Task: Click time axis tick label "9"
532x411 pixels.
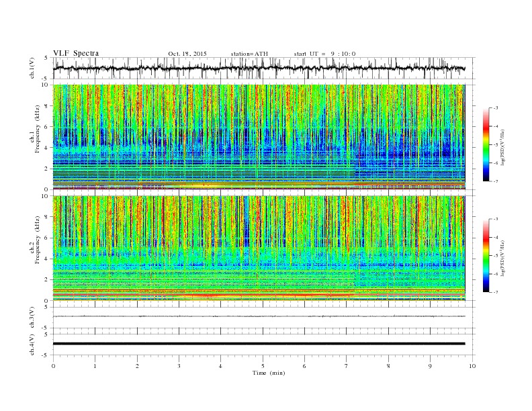Action: click(430, 366)
